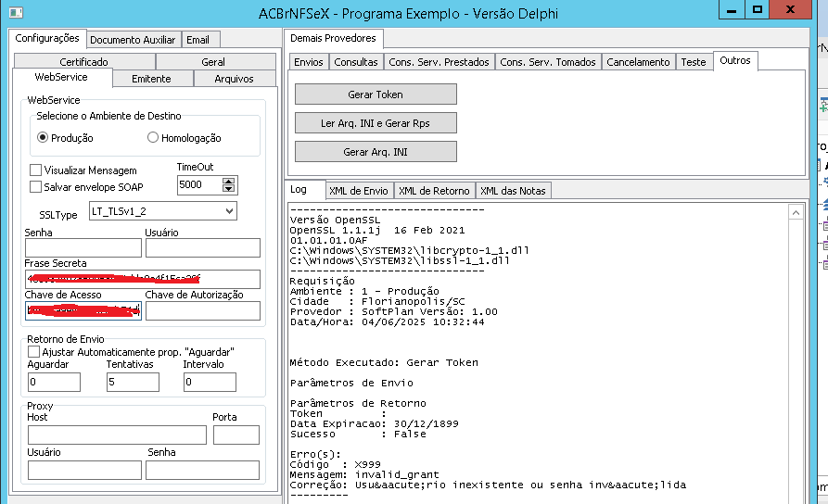Open the Consultas tab
The width and height of the screenshot is (828, 504).
356,62
